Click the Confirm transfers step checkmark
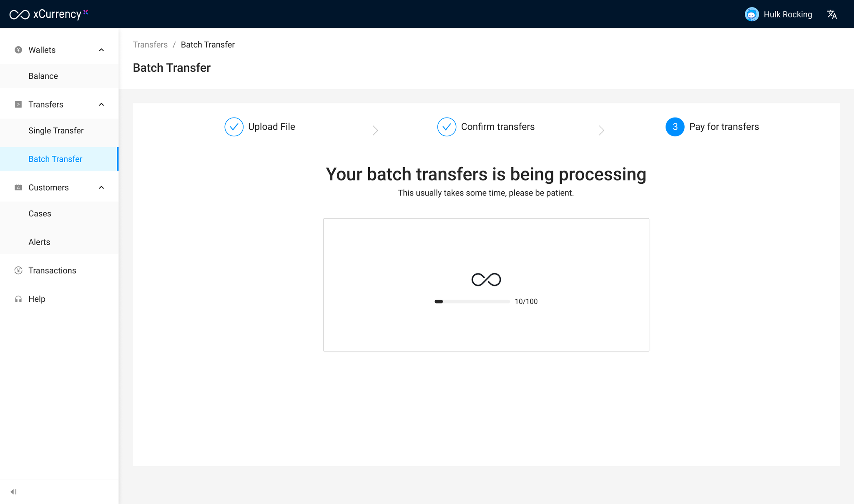Image resolution: width=854 pixels, height=504 pixels. coord(447,127)
